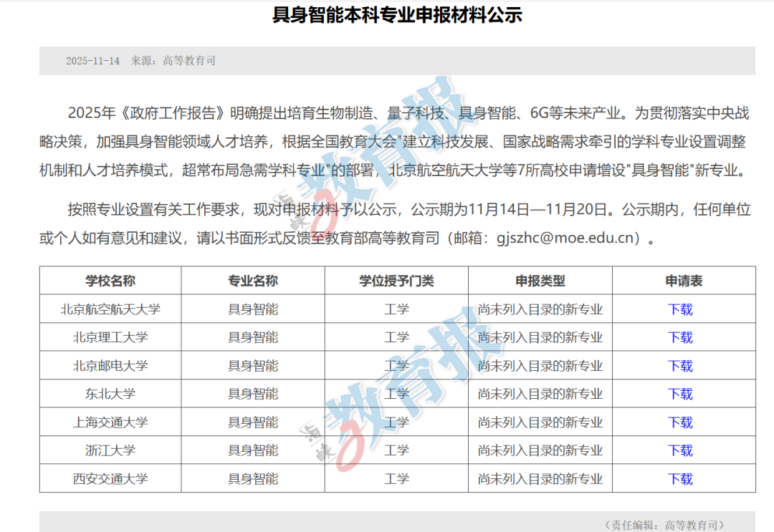The height and width of the screenshot is (532, 774).
Task: Click the gjszhc@moe.edu.cn email address
Action: point(567,238)
